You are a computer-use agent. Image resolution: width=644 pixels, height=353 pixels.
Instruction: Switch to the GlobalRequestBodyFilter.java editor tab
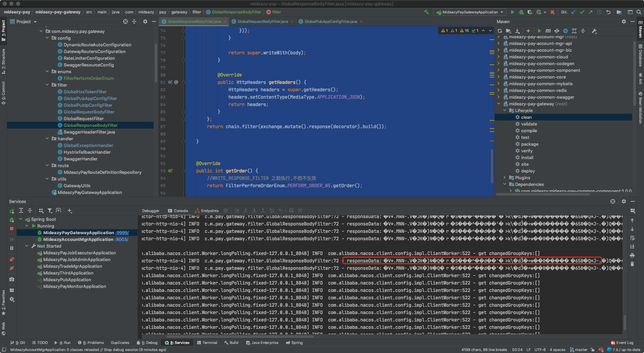[263, 21]
